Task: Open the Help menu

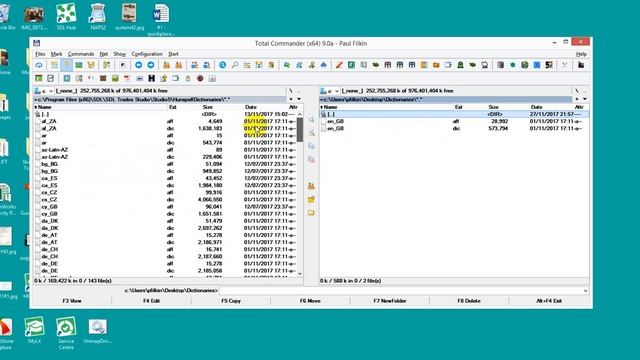Action: tap(581, 54)
